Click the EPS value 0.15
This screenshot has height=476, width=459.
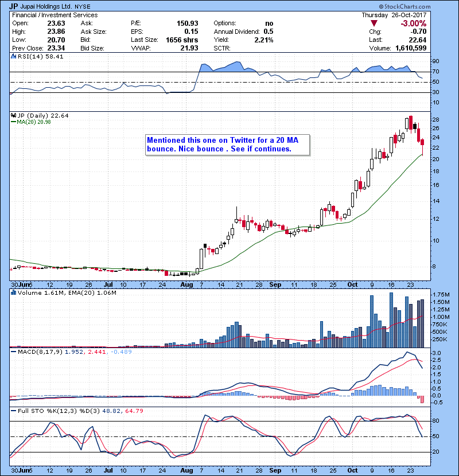click(x=192, y=32)
